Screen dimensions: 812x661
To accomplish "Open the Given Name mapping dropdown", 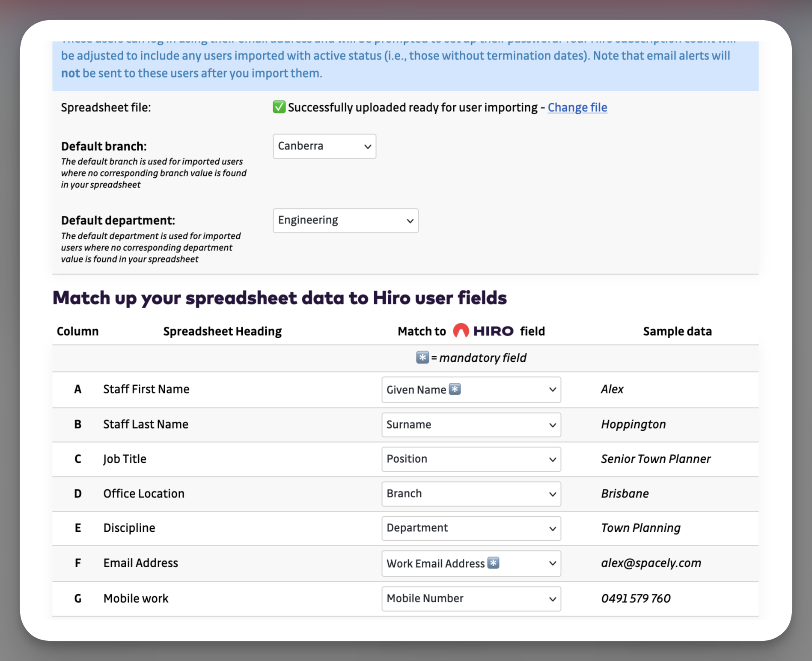I will click(471, 390).
